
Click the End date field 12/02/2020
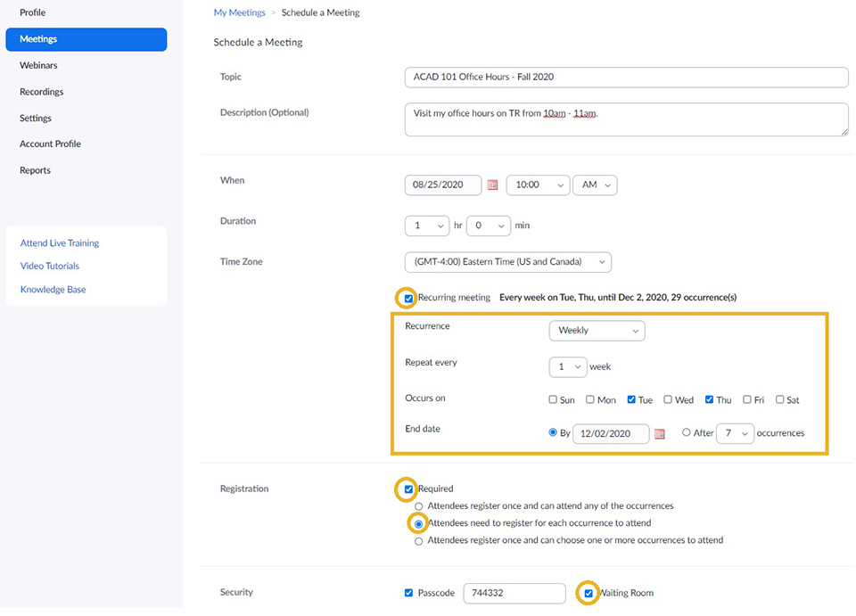pyautogui.click(x=611, y=434)
